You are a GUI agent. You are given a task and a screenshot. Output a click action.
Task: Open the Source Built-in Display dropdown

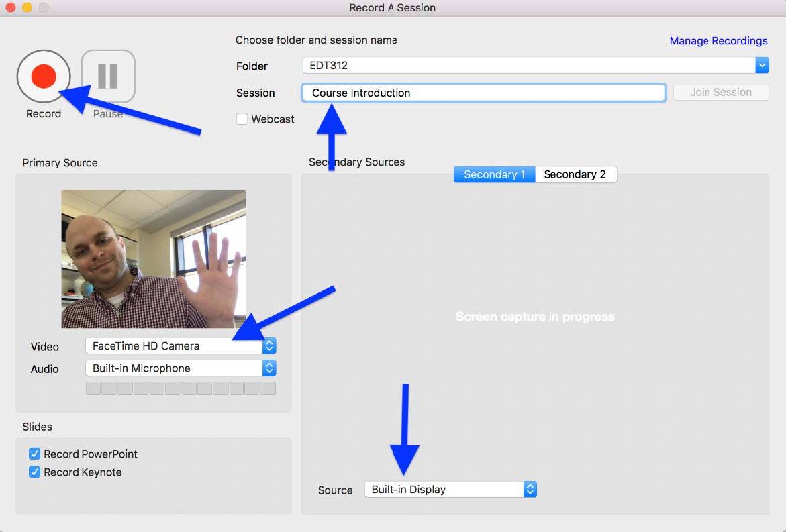450,490
